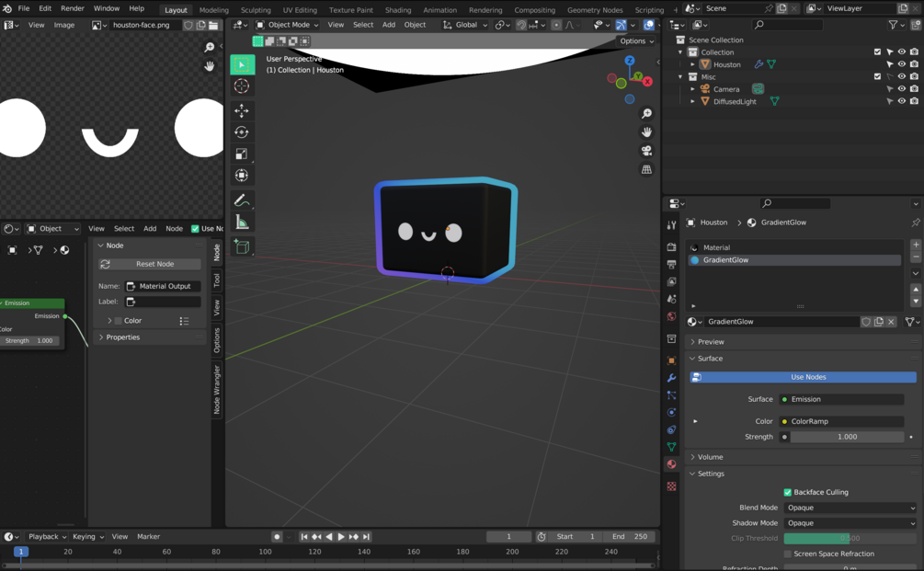Click the Use Nodes button in Surface
Image resolution: width=924 pixels, height=571 pixels.
coord(804,377)
